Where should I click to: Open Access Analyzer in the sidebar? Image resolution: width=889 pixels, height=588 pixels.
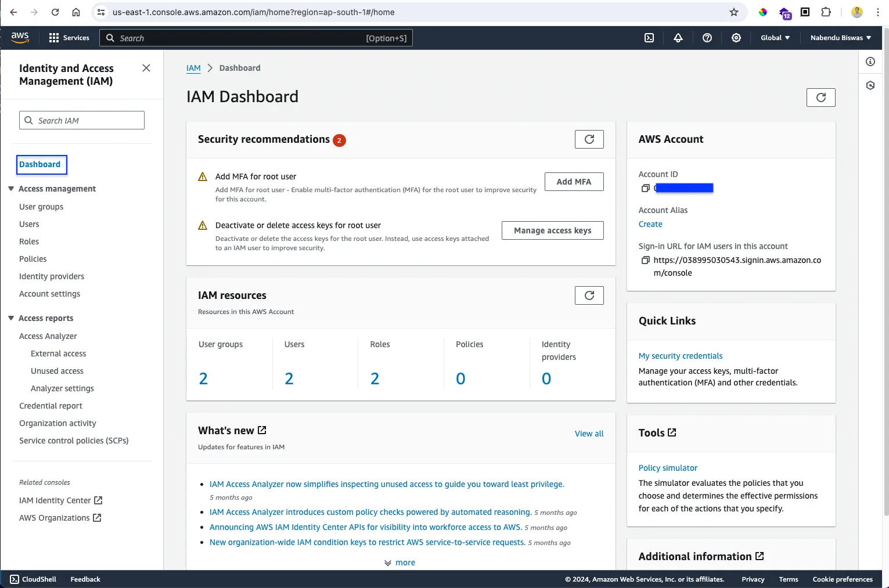(x=48, y=336)
